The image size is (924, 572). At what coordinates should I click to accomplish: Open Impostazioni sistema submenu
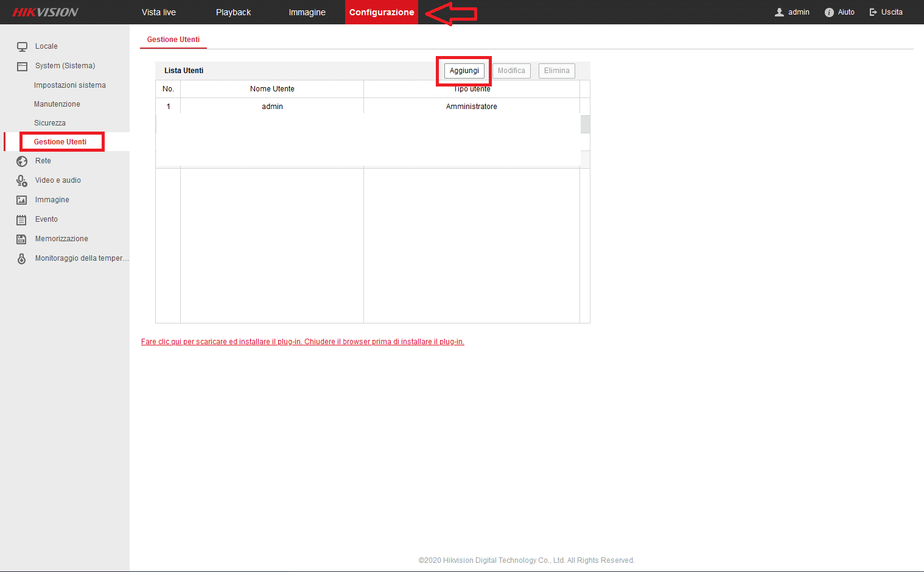70,85
